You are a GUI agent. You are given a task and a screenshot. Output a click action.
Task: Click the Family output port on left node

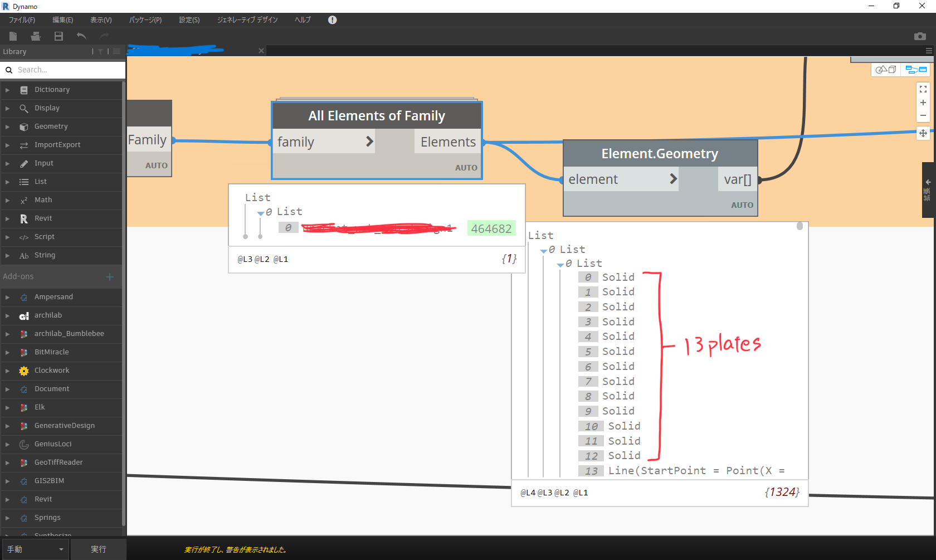[x=148, y=140]
